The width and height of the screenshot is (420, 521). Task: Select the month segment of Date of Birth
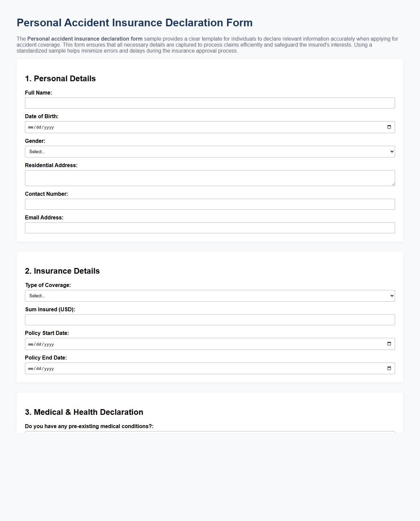[x=31, y=127]
